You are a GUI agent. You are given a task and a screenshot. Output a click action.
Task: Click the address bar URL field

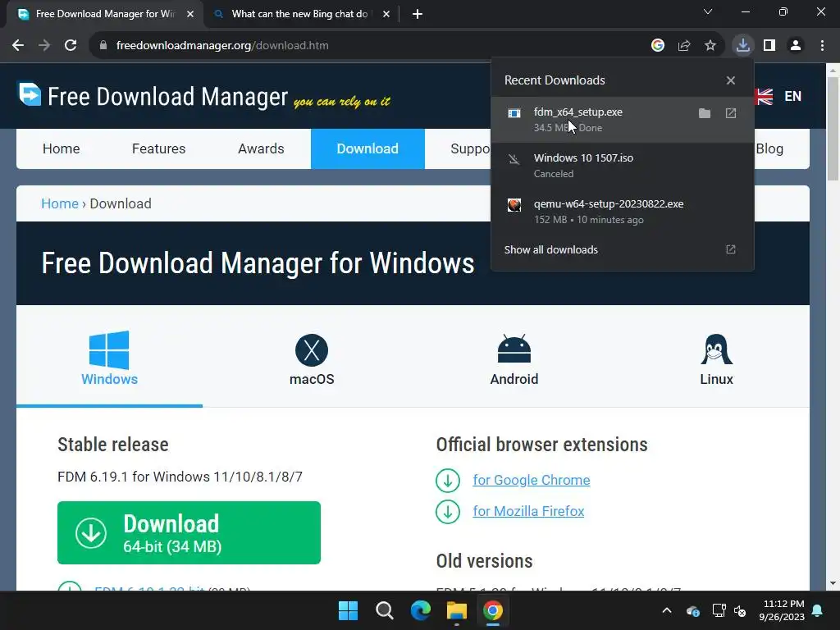(x=370, y=46)
